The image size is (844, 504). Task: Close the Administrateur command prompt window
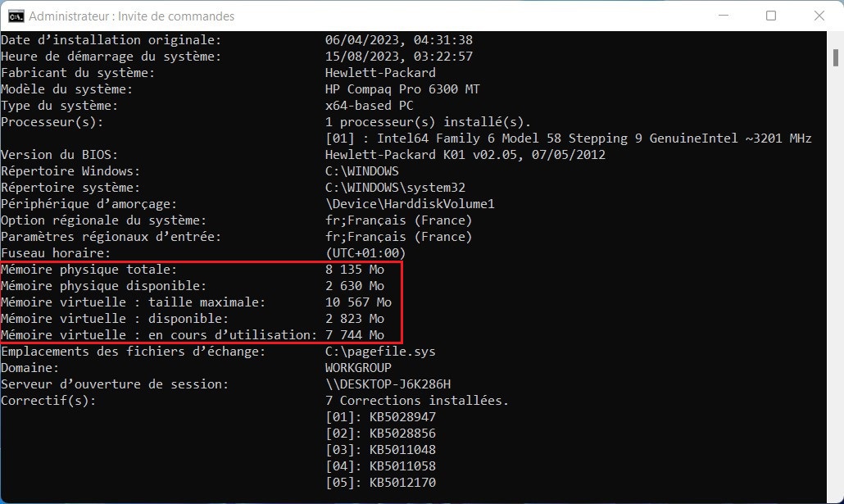(819, 16)
